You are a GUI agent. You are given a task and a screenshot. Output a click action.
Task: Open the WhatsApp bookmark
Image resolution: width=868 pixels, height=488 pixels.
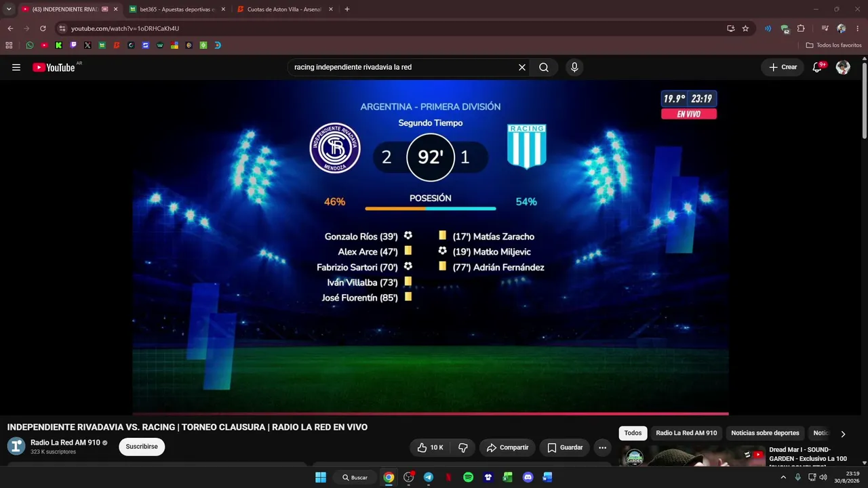30,45
